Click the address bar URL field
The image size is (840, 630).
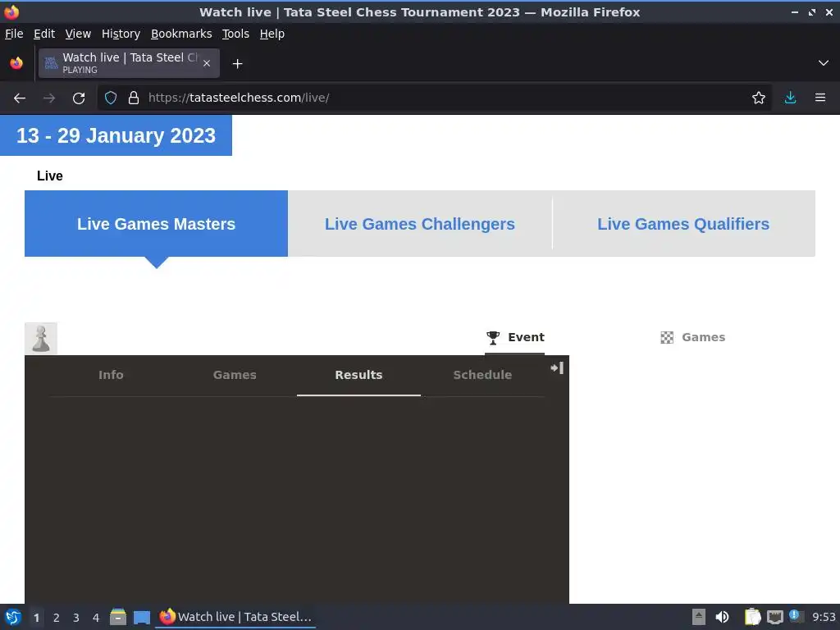point(434,98)
